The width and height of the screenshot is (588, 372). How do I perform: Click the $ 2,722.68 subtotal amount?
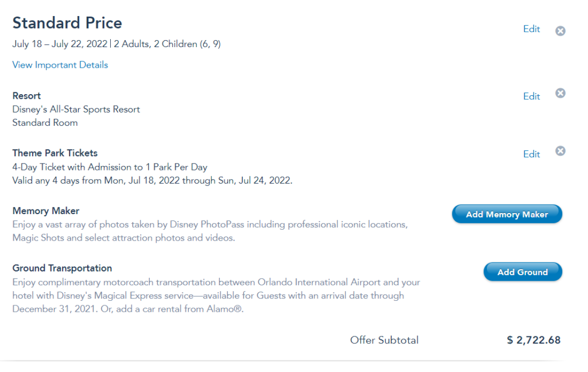533,340
